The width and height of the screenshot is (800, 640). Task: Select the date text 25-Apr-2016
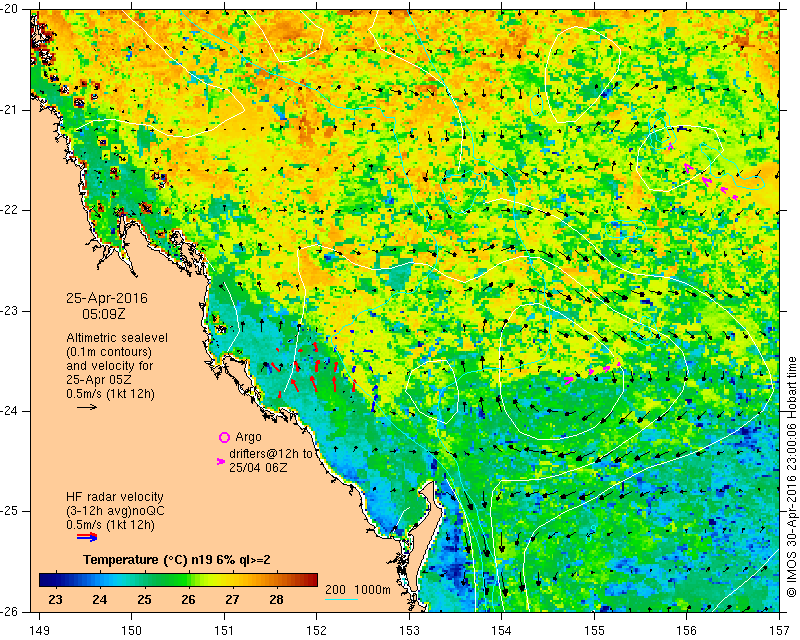(107, 298)
